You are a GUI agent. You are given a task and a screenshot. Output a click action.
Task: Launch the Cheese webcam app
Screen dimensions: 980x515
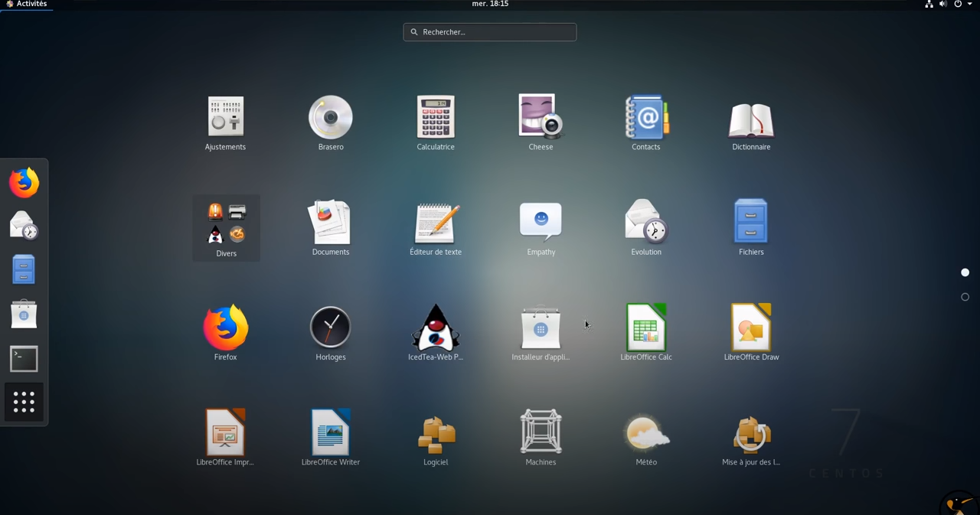(x=541, y=122)
